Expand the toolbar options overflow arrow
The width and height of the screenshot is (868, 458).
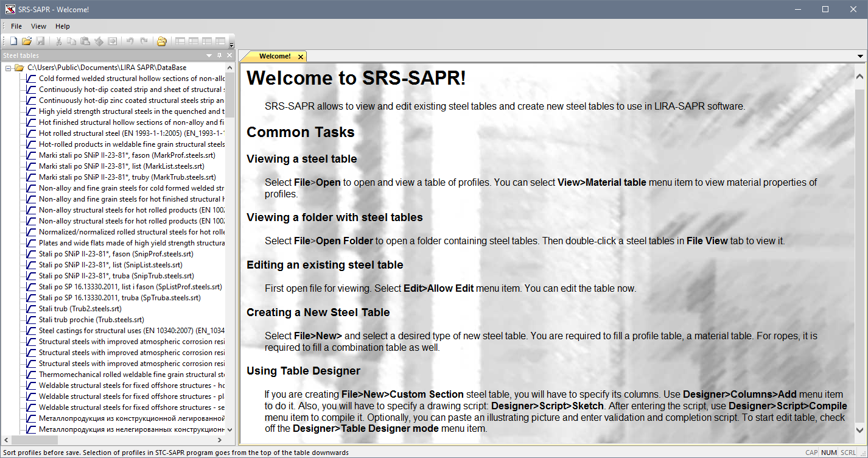tap(231, 44)
